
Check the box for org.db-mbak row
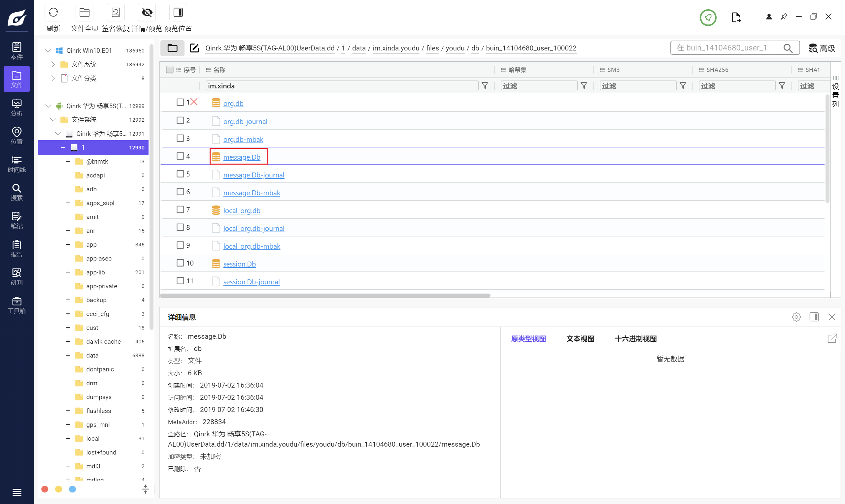pos(180,138)
